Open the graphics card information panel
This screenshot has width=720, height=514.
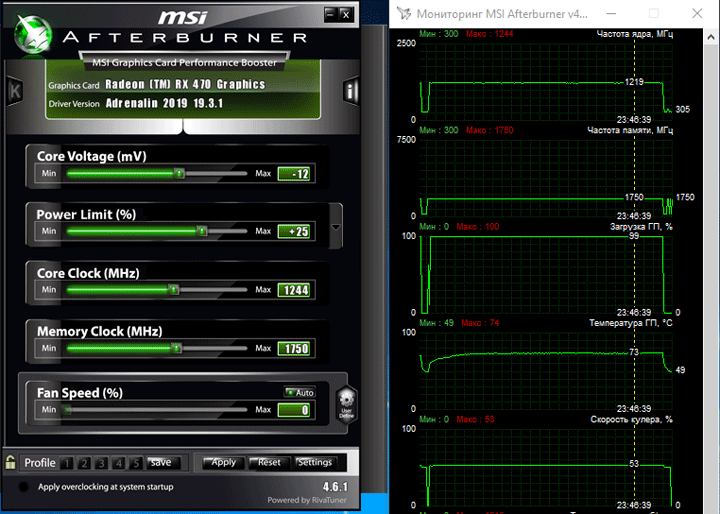coord(350,90)
